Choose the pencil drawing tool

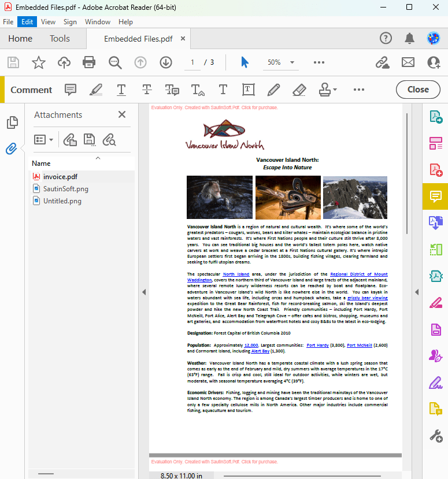273,90
